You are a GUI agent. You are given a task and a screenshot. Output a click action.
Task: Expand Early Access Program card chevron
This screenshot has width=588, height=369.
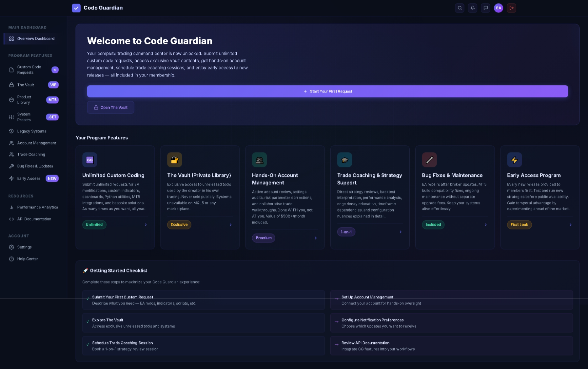click(x=571, y=225)
